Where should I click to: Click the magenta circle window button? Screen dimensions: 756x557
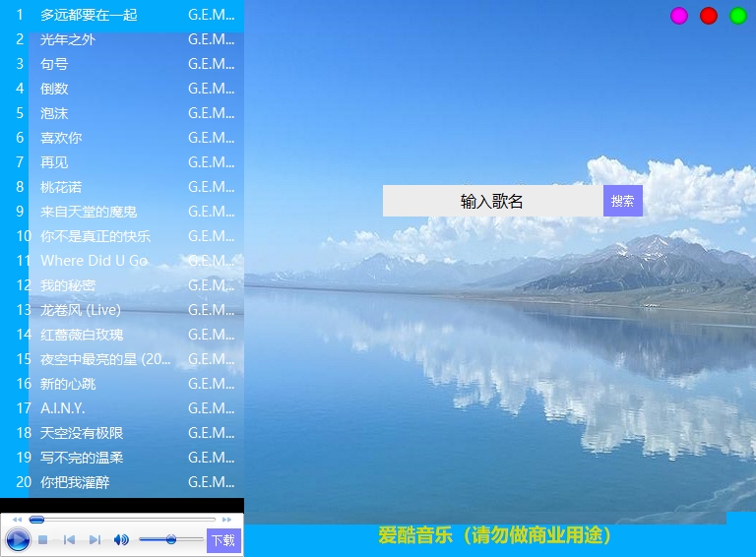(x=679, y=16)
